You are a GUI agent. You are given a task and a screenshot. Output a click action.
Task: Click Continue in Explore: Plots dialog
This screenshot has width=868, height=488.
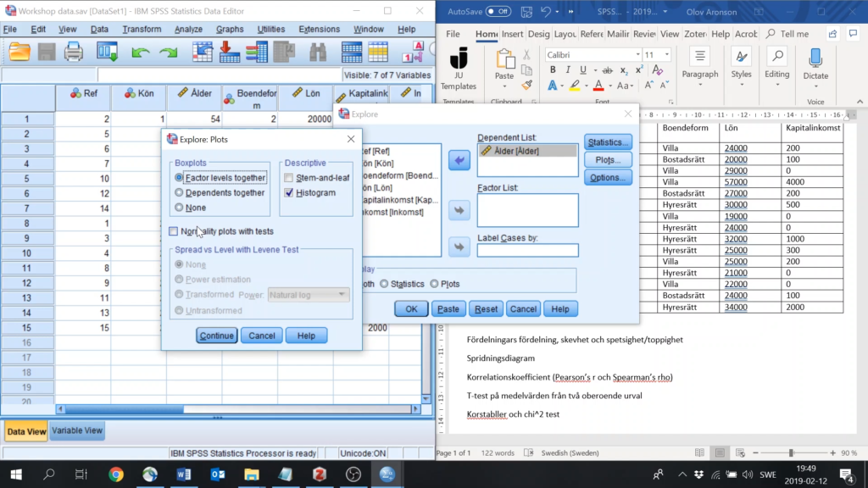pyautogui.click(x=216, y=335)
